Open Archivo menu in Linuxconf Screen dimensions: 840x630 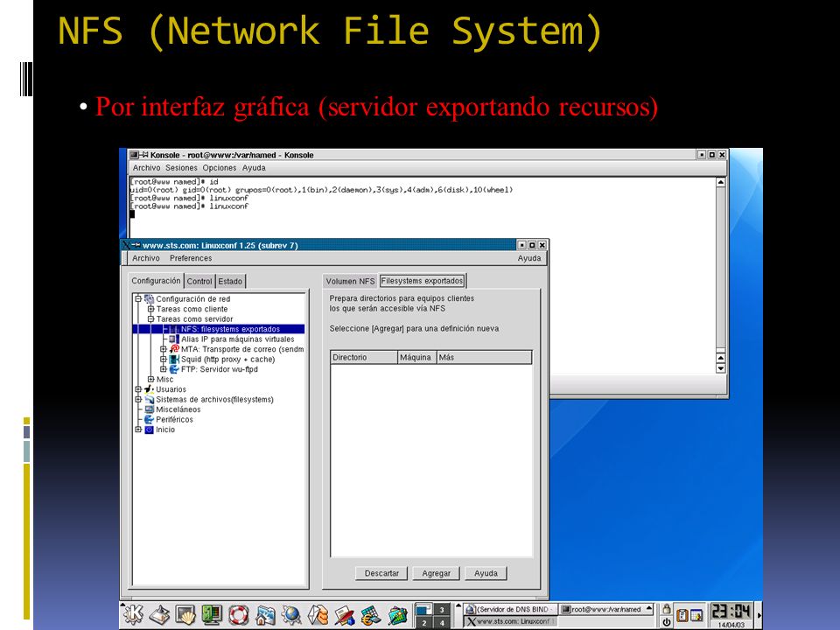click(146, 258)
